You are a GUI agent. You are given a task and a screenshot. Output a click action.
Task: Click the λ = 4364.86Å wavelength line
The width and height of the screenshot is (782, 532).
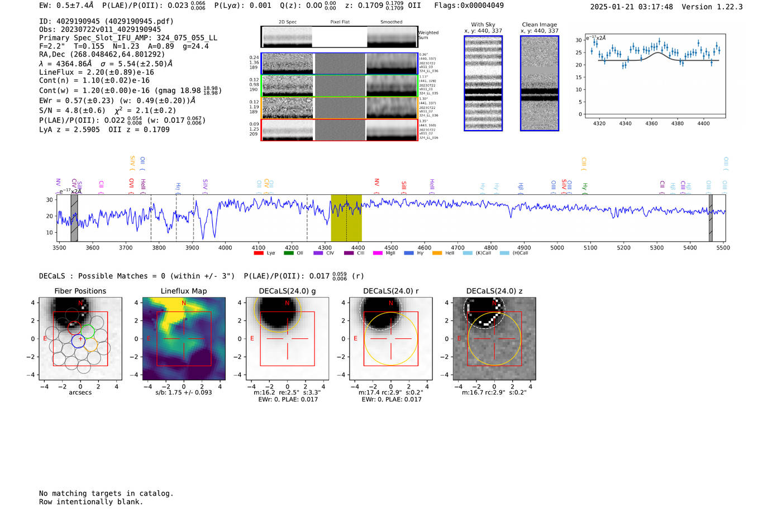106,64
